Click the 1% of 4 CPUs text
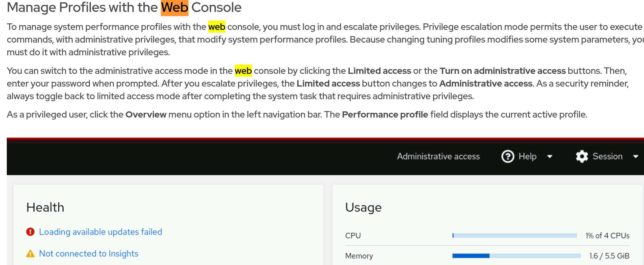Viewport: 644px width, 265px height. 607,236
